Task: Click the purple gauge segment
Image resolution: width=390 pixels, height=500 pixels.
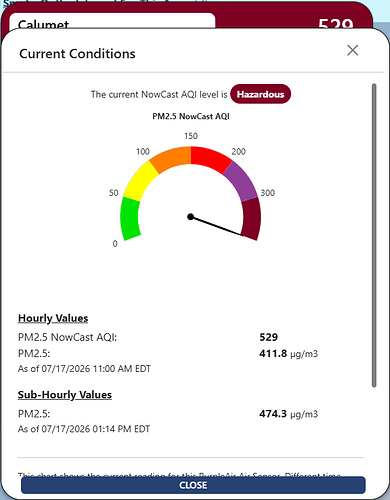Action: click(x=241, y=181)
